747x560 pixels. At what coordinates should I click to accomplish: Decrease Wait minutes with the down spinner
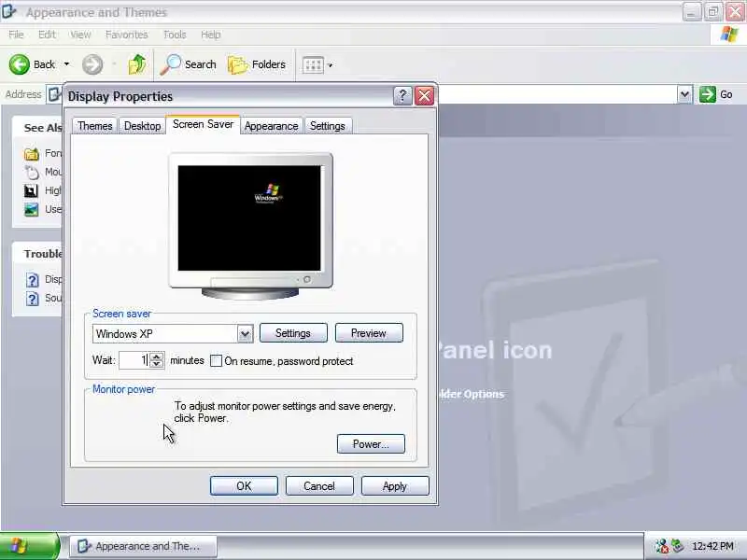(x=157, y=364)
